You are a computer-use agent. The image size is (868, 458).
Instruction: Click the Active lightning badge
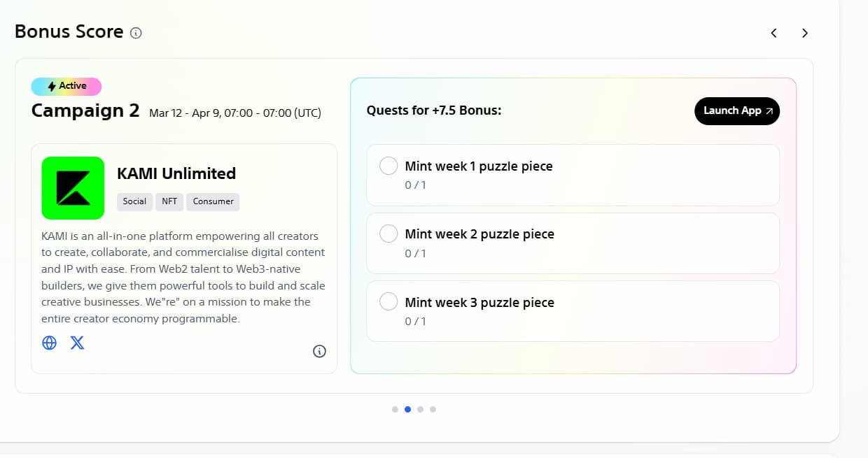point(66,86)
